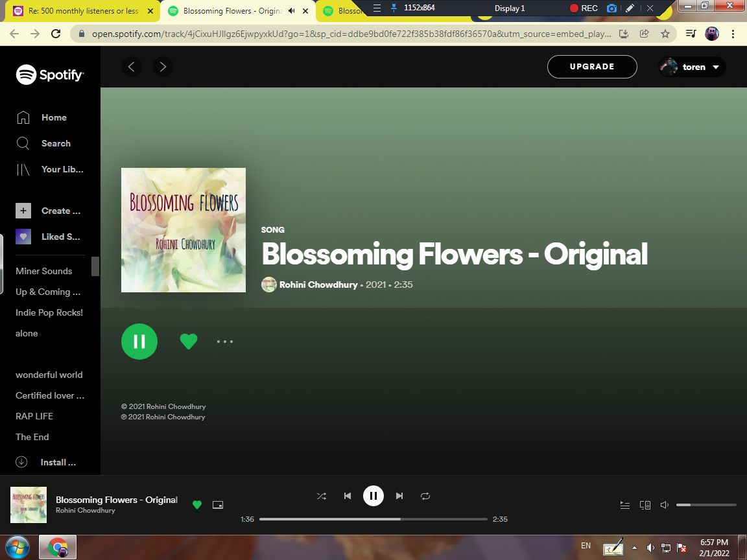Viewport: 747px width, 560px height.
Task: Open the RAP LIFE playlist
Action: point(34,416)
